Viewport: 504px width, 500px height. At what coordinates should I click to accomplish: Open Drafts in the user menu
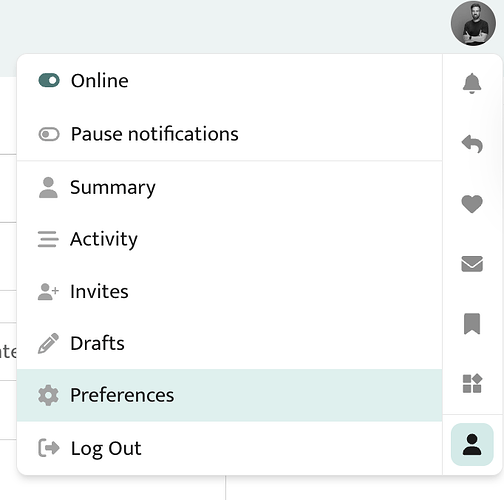pos(230,343)
